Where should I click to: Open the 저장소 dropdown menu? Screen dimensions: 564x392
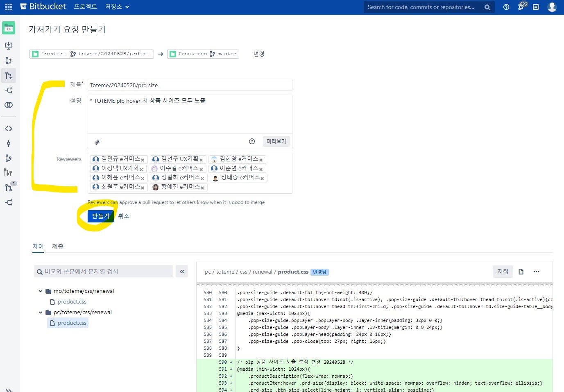(117, 7)
